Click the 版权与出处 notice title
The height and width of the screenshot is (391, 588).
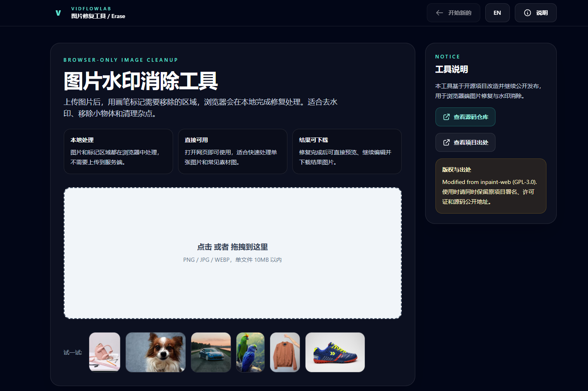click(x=456, y=170)
